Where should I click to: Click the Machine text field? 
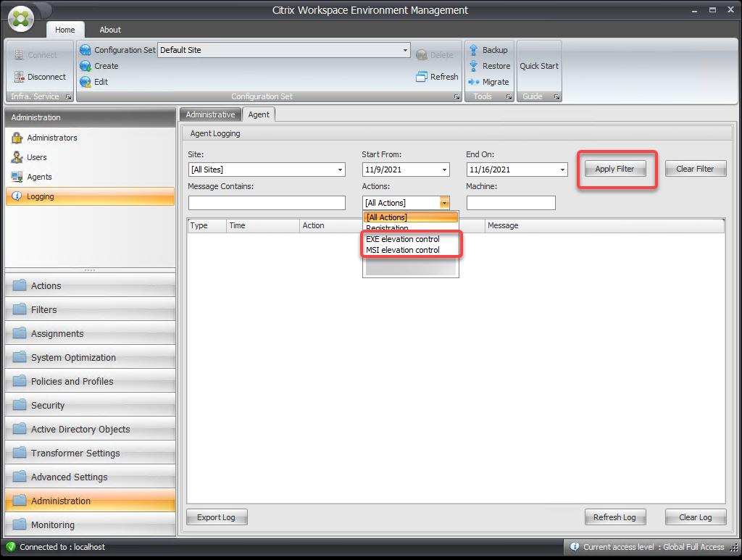tap(511, 203)
